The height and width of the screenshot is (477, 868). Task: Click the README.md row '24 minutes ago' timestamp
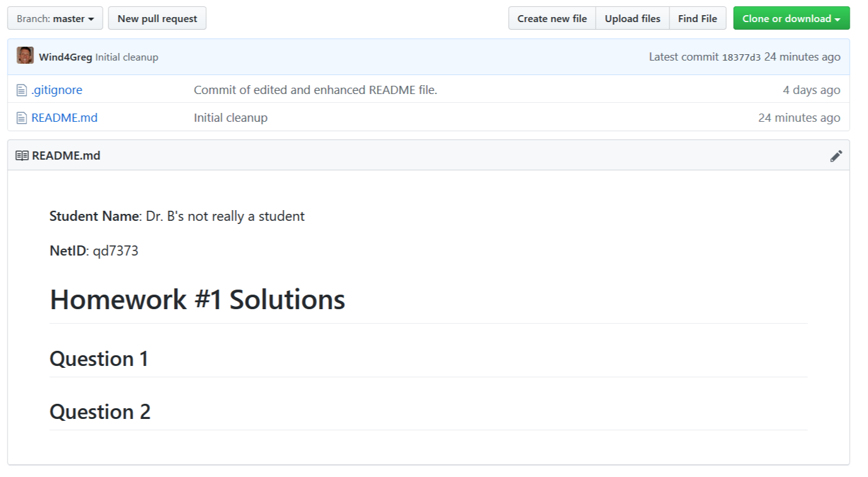coord(799,118)
